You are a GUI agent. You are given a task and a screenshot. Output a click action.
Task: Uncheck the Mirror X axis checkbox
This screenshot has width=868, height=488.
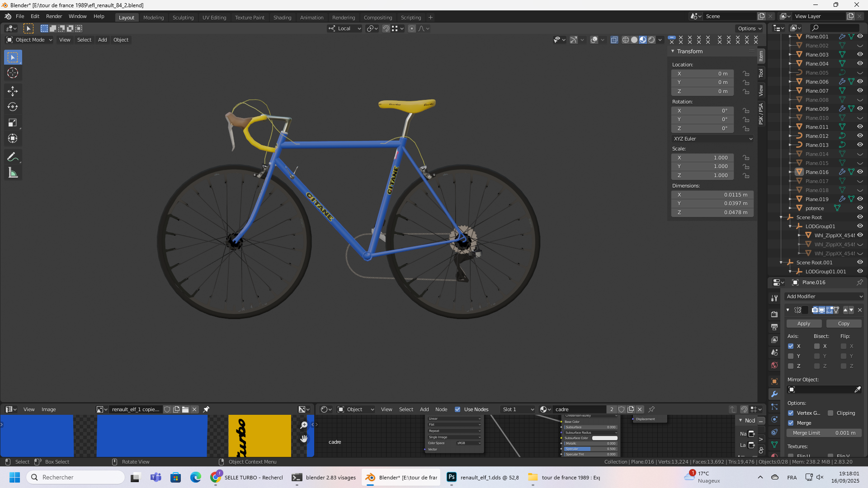[x=791, y=346]
